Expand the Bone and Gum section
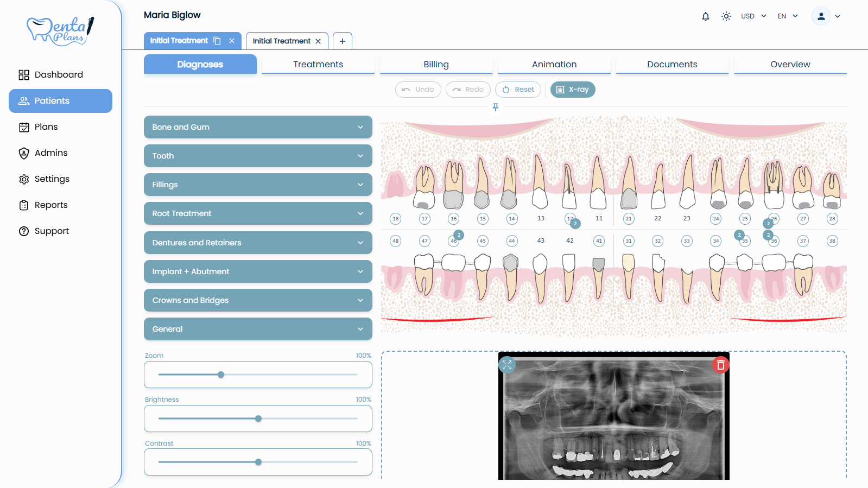Screen dimensions: 868x488 258,127
